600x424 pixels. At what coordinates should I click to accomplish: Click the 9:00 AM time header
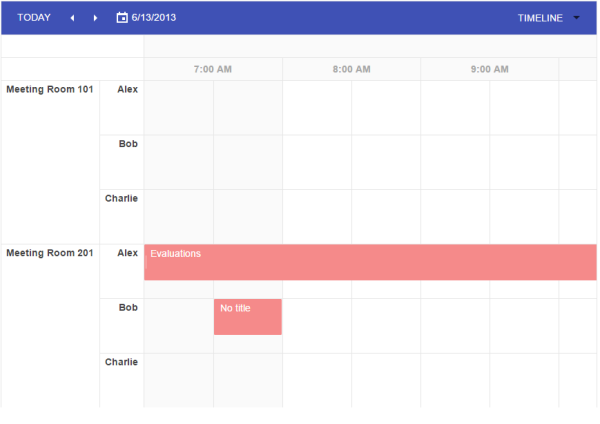click(x=489, y=69)
